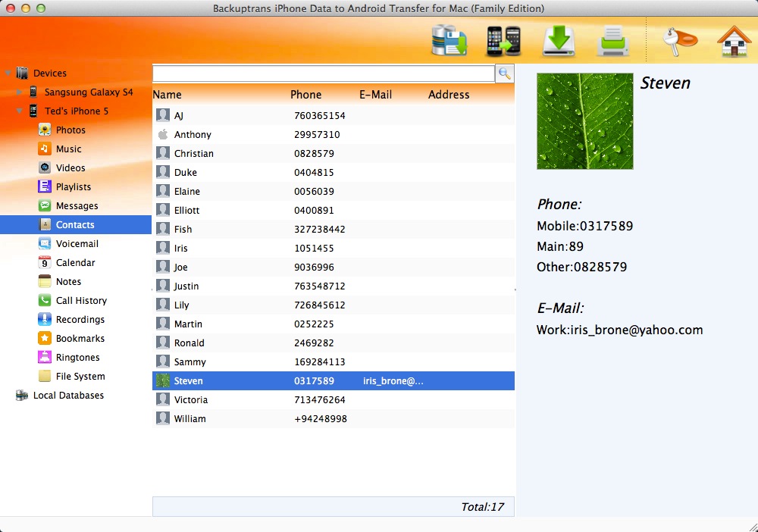758x532 pixels.
Task: Select contact Anthony
Action: (x=334, y=134)
